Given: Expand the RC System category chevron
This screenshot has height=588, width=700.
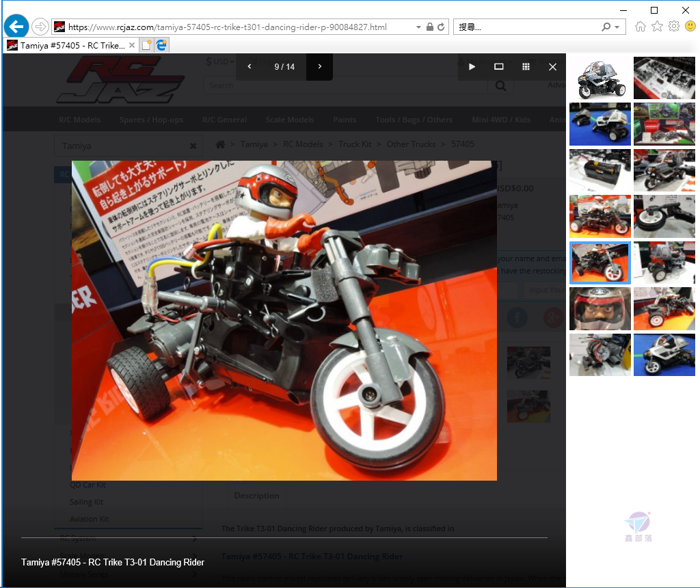Looking at the screenshot, I should (x=195, y=539).
